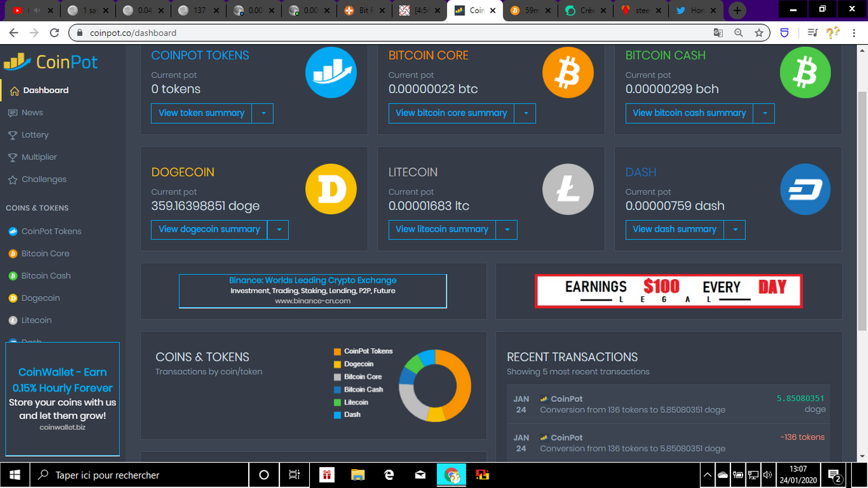The height and width of the screenshot is (488, 868).
Task: Click the blue Dash coin icon
Action: [806, 190]
